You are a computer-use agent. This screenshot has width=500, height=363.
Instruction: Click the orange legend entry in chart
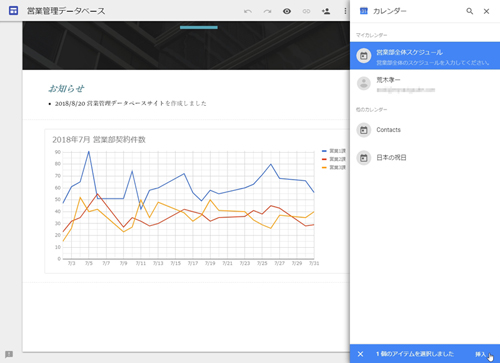(334, 167)
